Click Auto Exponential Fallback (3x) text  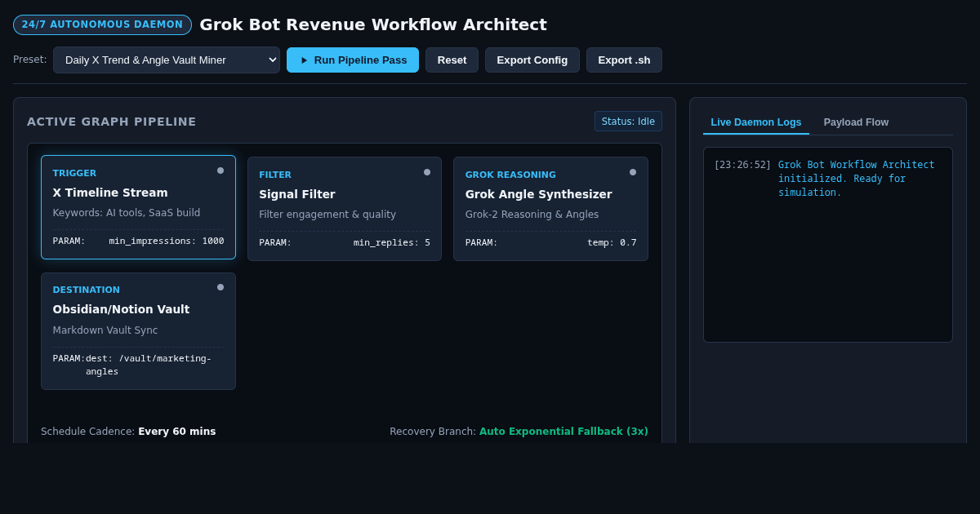pyautogui.click(x=563, y=432)
